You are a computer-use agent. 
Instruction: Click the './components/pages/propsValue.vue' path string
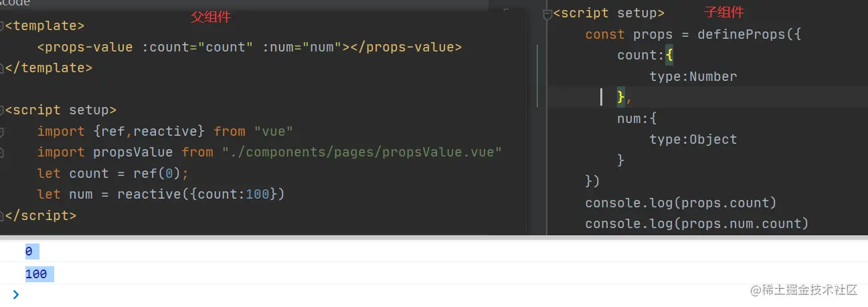(362, 152)
